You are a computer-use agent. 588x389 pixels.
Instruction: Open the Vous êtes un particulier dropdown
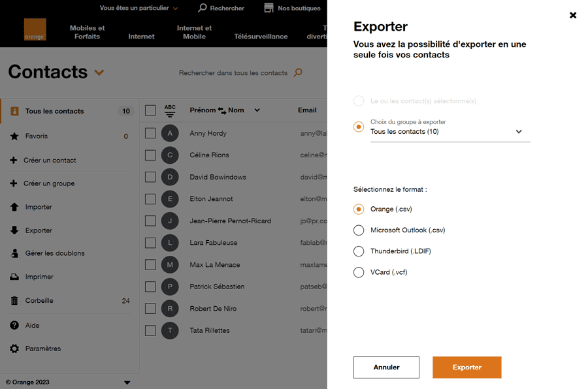(x=139, y=8)
